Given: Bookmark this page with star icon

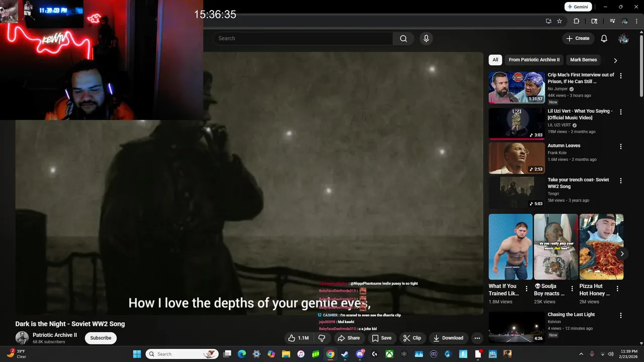Looking at the screenshot, I should coord(559,21).
